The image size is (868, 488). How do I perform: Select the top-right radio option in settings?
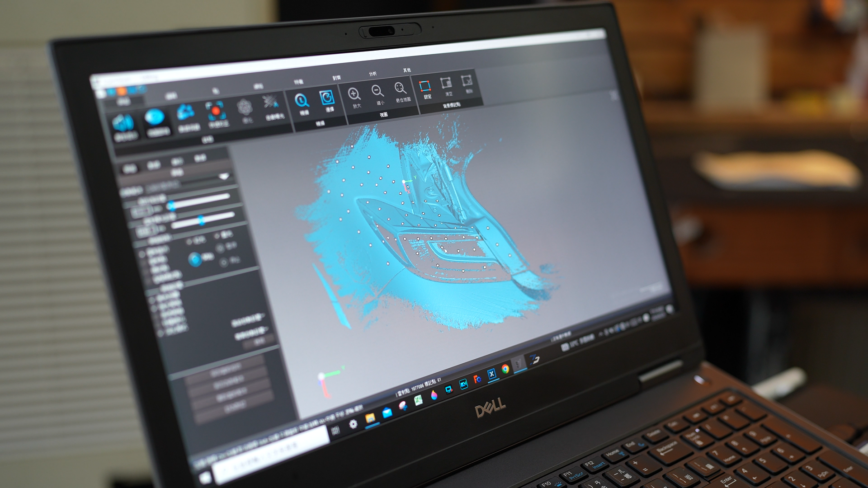217,235
